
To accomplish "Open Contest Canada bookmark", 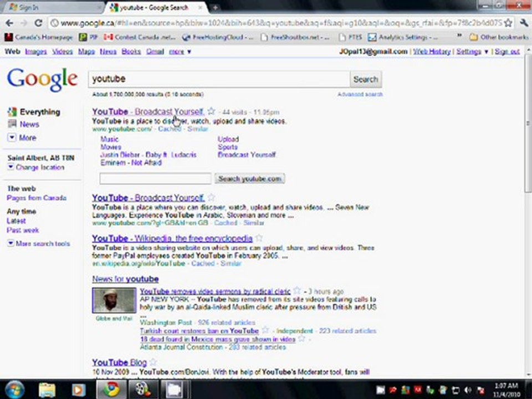I will 140,37.
